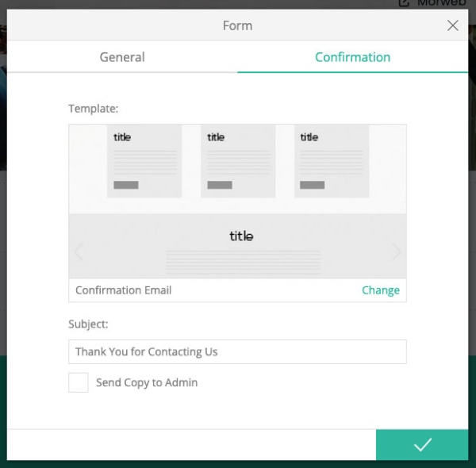476x468 pixels.
Task: Enable Send Copy to Admin checkbox
Action: point(79,382)
